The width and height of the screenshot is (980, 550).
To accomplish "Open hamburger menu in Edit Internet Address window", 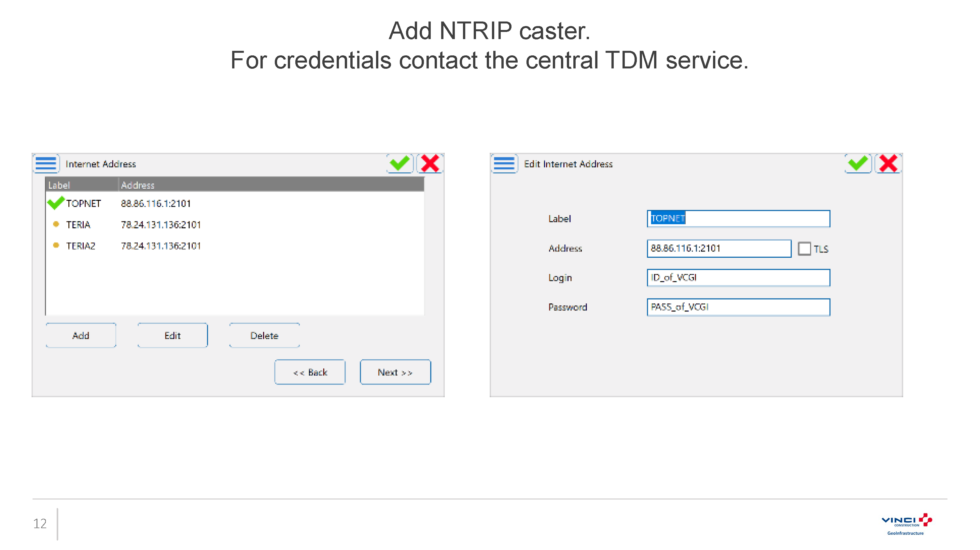I will coord(504,164).
